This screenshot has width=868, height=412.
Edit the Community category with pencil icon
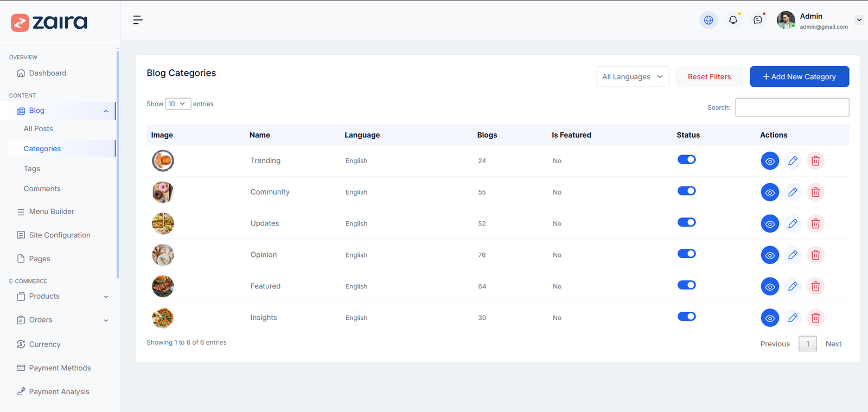793,192
